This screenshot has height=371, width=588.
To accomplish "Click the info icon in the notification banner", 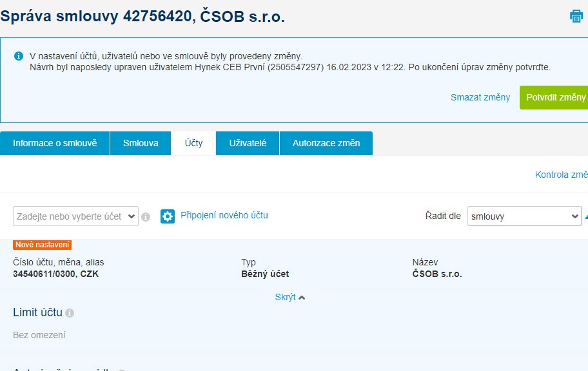I will (18, 56).
